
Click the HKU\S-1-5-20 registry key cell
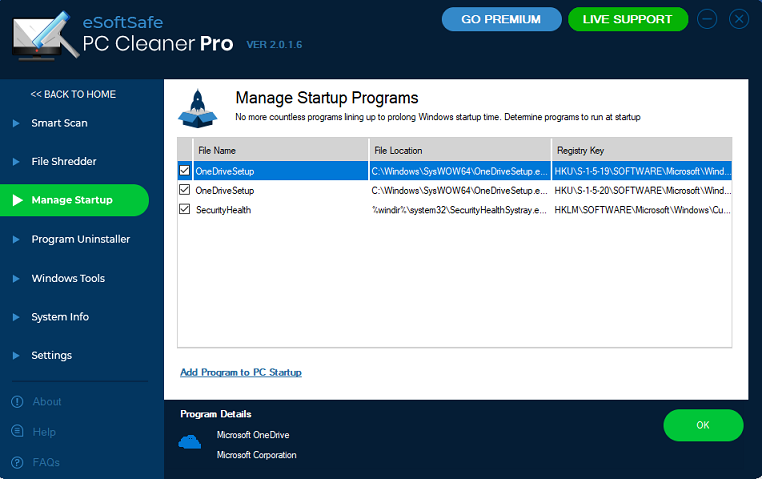642,190
